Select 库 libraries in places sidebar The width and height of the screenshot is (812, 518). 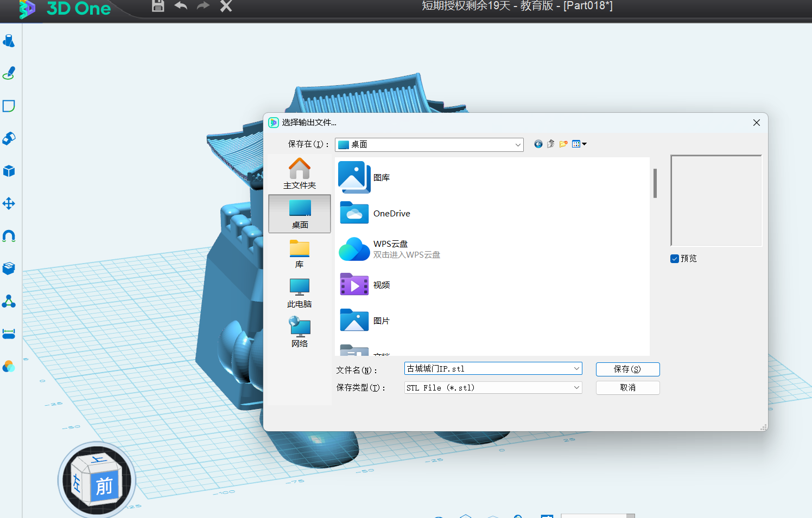coord(300,254)
